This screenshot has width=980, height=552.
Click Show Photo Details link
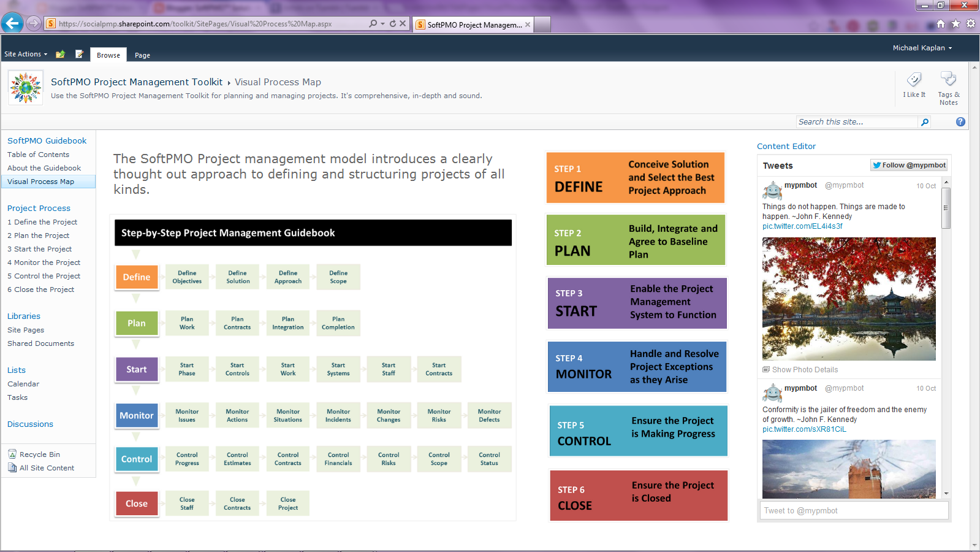click(x=805, y=370)
